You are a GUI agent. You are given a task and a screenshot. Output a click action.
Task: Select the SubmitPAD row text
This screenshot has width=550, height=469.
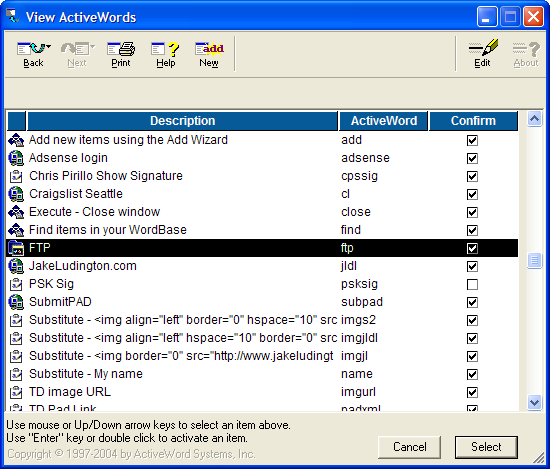60,302
